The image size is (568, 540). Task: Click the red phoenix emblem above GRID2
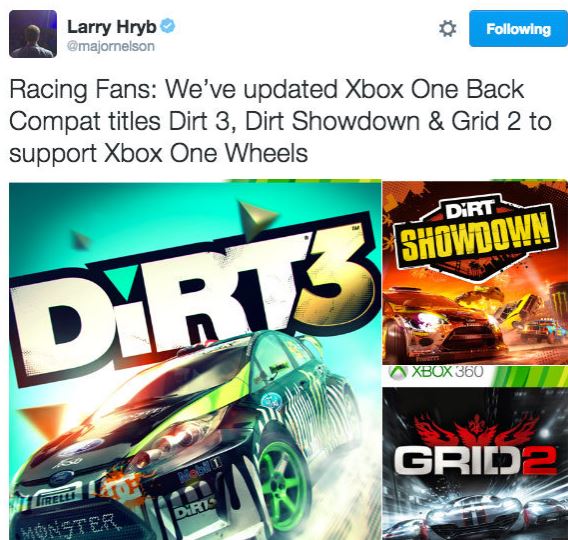coord(475,430)
